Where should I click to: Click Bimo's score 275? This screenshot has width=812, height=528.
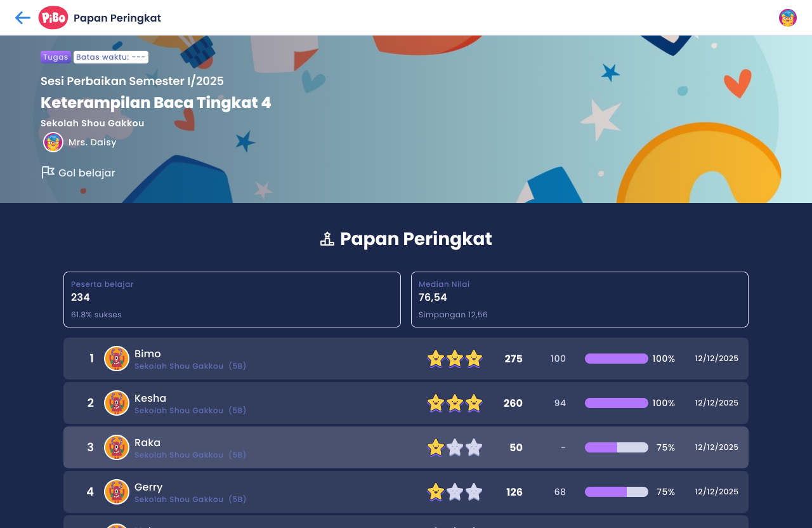(514, 359)
